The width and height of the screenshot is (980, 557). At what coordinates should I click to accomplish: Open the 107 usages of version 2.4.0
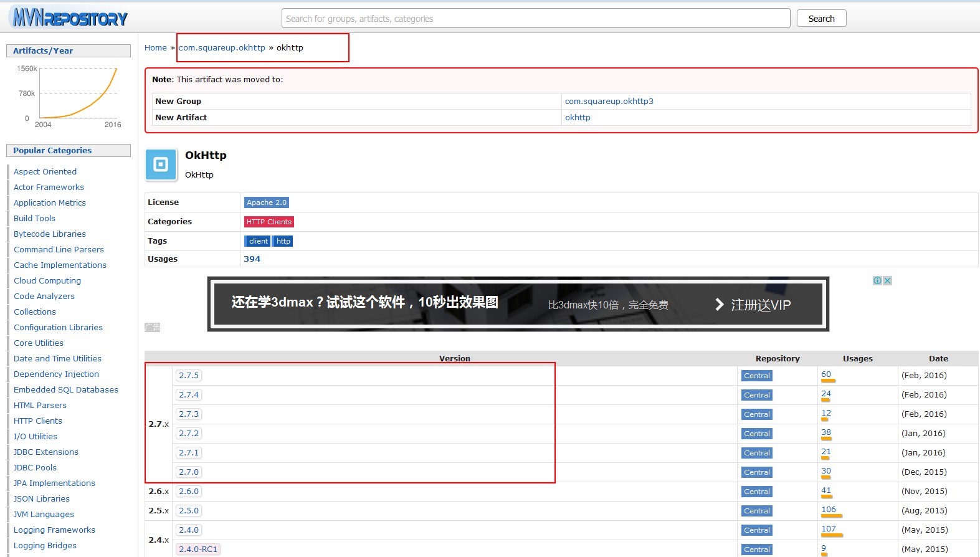(829, 529)
